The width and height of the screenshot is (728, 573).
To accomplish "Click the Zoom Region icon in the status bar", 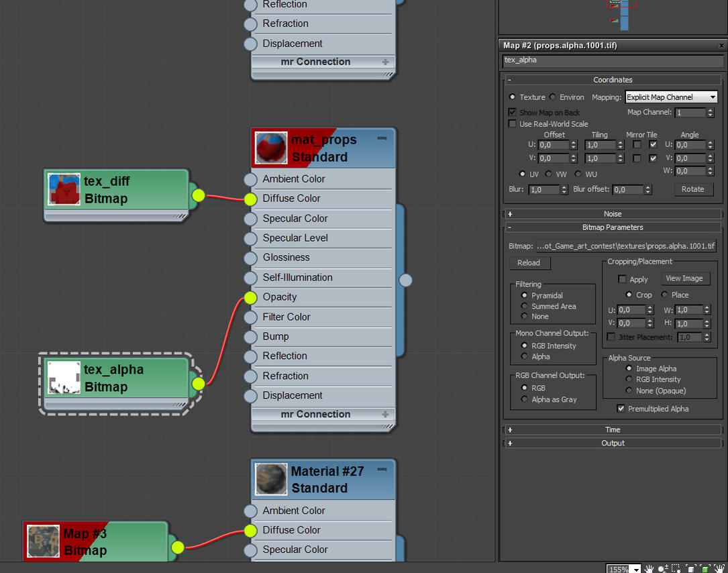I will pyautogui.click(x=675, y=568).
